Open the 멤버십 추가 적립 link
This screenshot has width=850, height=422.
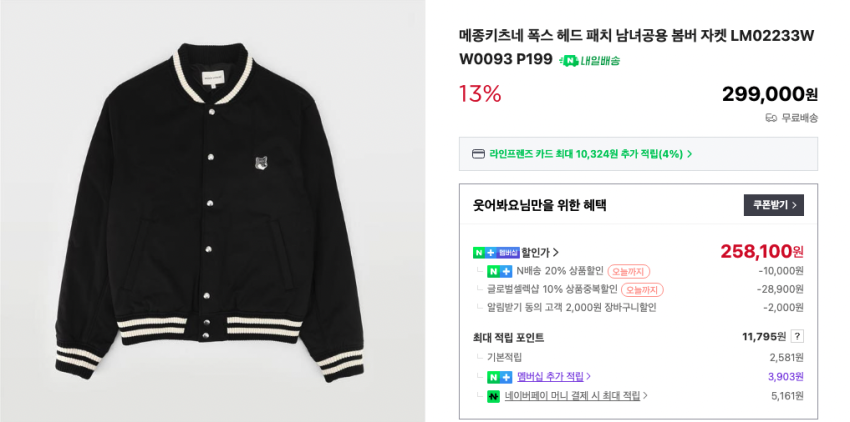553,377
